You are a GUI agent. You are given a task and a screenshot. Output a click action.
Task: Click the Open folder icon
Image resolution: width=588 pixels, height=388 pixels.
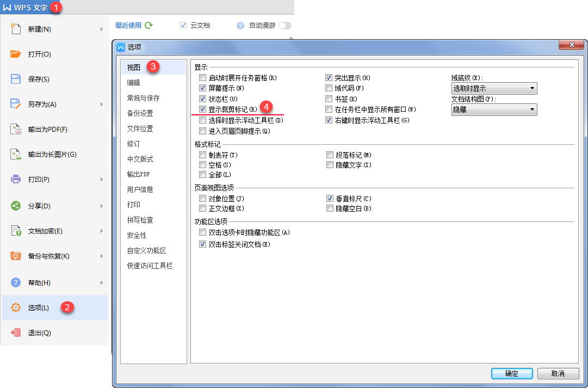(x=16, y=54)
